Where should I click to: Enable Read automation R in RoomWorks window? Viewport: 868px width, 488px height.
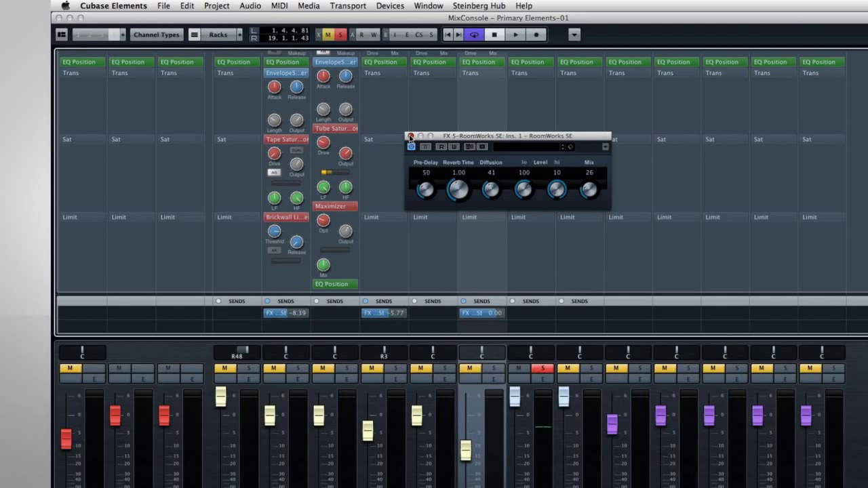(x=441, y=146)
